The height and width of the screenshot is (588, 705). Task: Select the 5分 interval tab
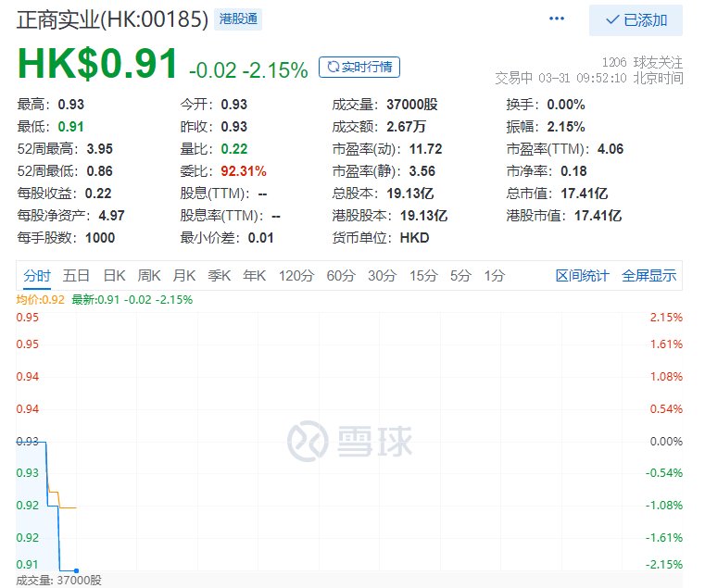pyautogui.click(x=460, y=275)
